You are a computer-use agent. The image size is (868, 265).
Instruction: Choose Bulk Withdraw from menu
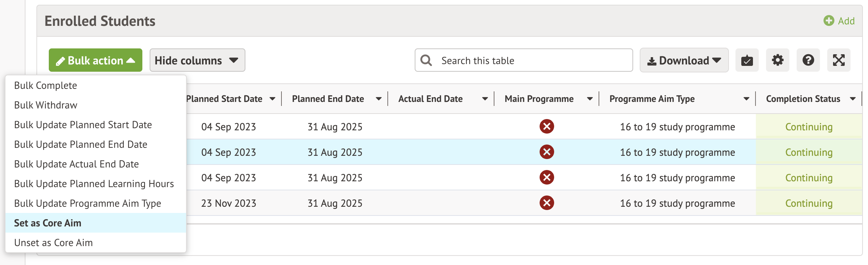(46, 105)
